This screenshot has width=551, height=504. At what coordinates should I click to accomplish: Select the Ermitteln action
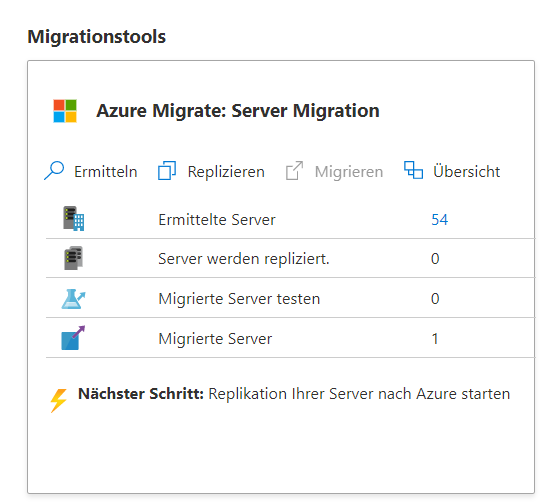point(91,172)
